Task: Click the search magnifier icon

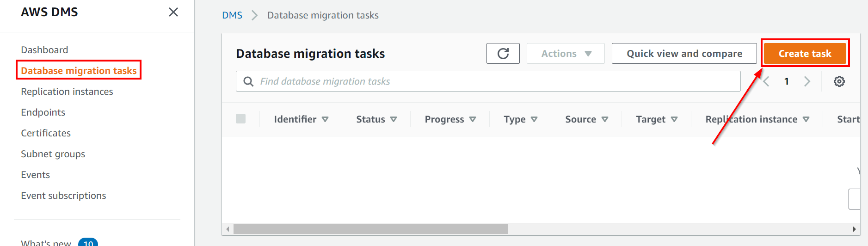Action: [248, 81]
